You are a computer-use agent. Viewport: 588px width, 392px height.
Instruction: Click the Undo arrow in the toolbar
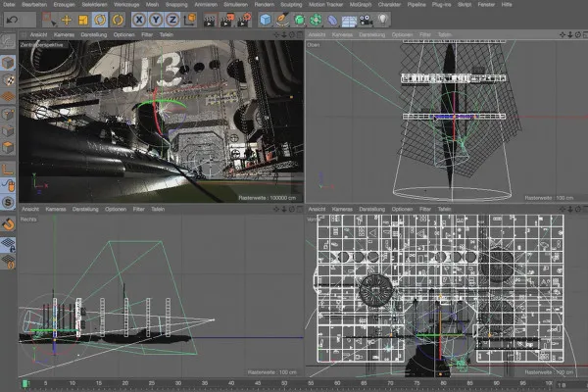[11, 19]
